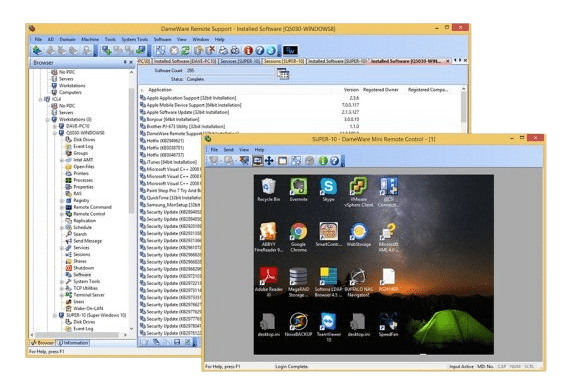Open Machine menu in Remote Support
571x390 pixels.
coord(90,39)
